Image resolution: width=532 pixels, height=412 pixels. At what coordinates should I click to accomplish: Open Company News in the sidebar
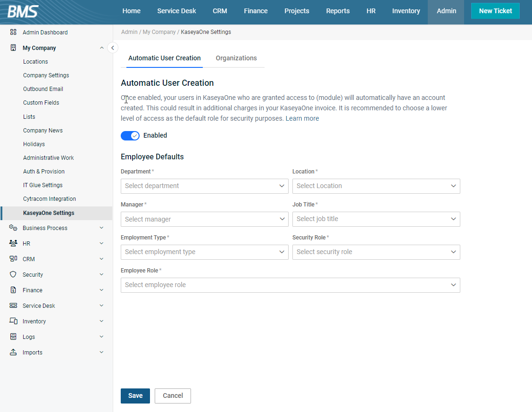(x=43, y=131)
